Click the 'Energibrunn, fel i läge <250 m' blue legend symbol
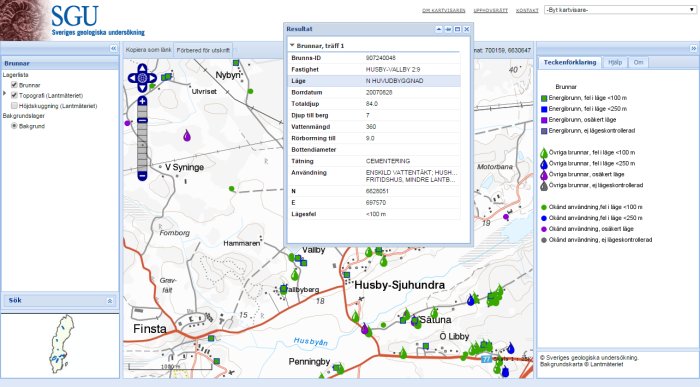The width and height of the screenshot is (700, 387). pos(544,109)
